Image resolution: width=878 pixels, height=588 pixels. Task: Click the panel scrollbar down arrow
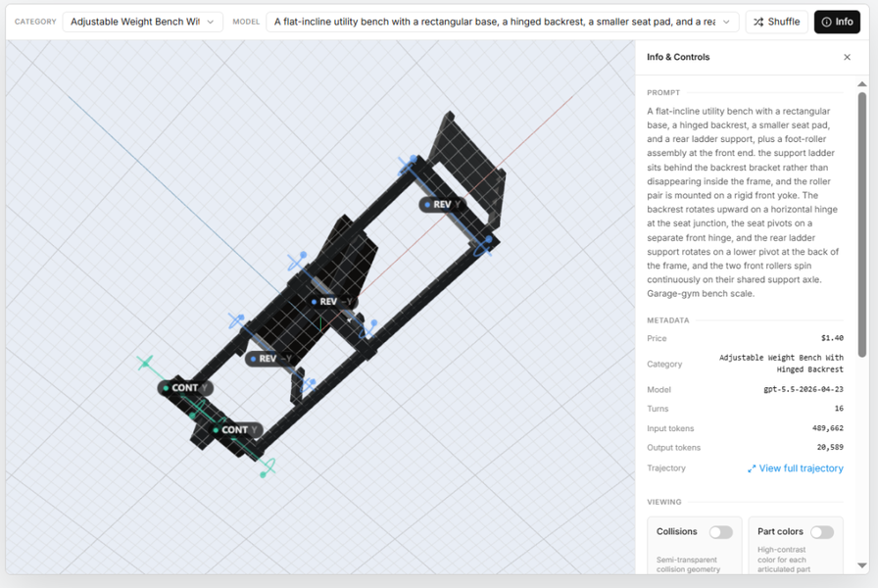(x=862, y=565)
